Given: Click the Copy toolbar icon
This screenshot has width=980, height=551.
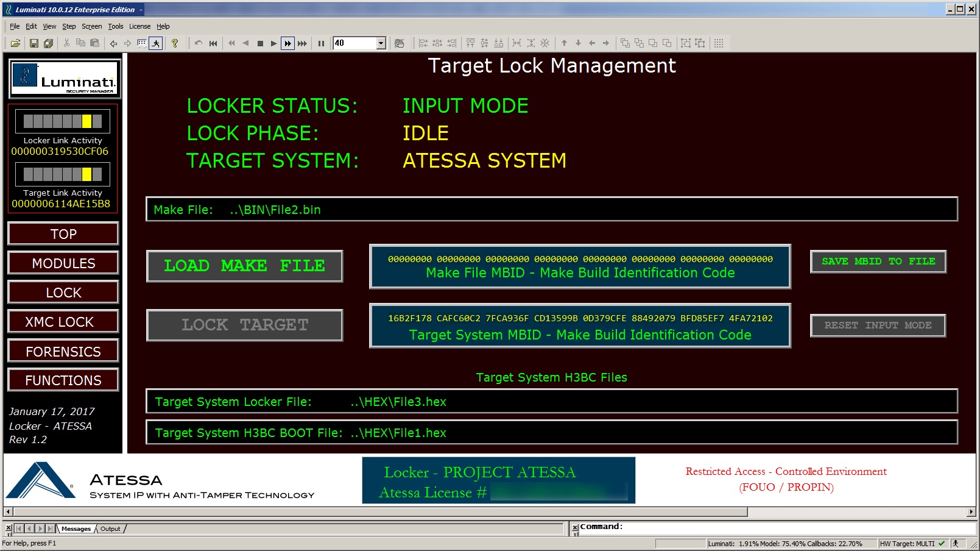Looking at the screenshot, I should pyautogui.click(x=80, y=43).
